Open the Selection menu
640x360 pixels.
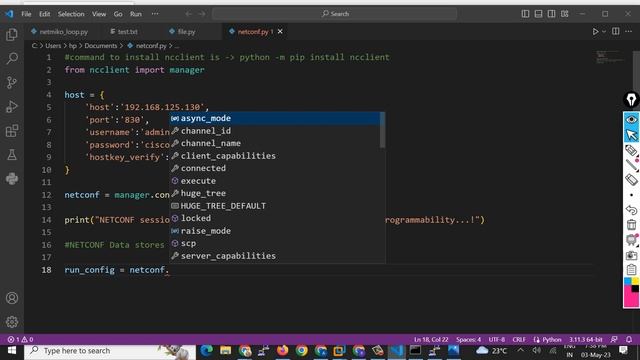71,14
